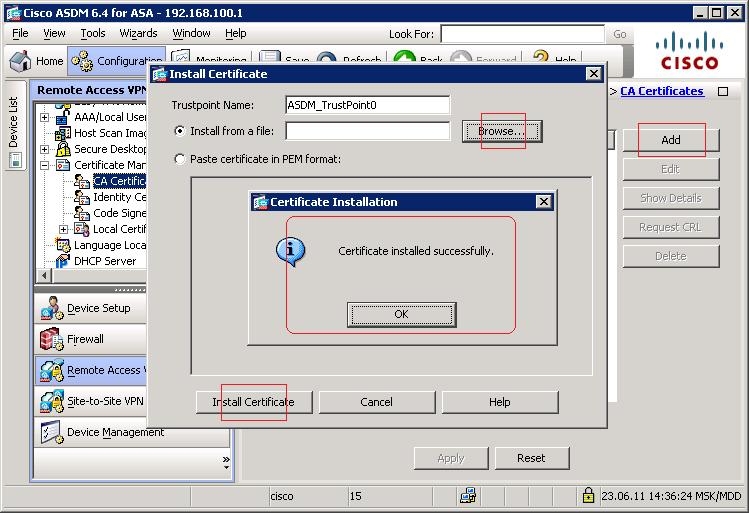Viewport: 749px width, 513px height.
Task: Click Help button in Install Certificate dialog
Action: [x=500, y=402]
